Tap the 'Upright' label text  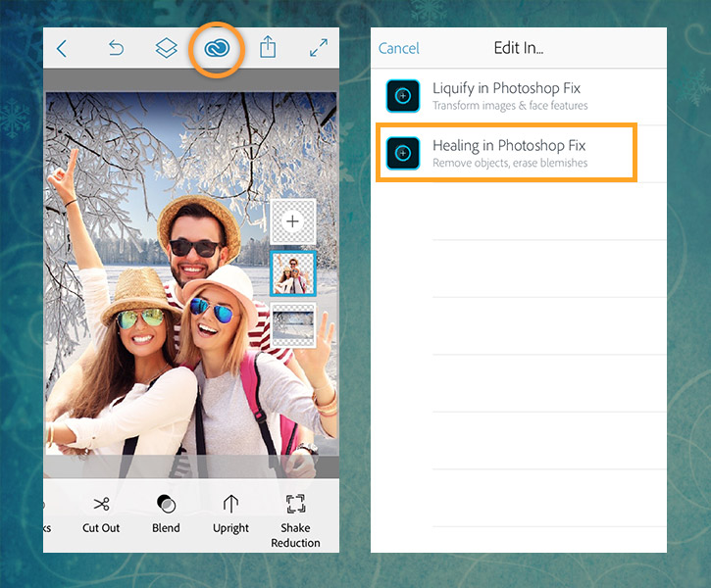230,528
